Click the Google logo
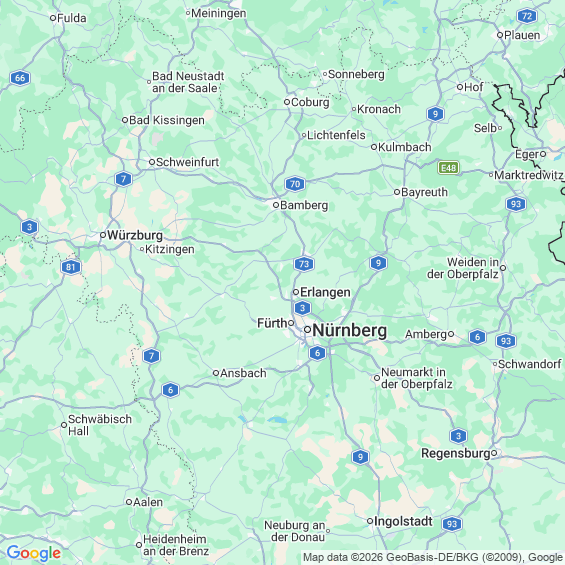The height and width of the screenshot is (565, 565). click(x=34, y=553)
